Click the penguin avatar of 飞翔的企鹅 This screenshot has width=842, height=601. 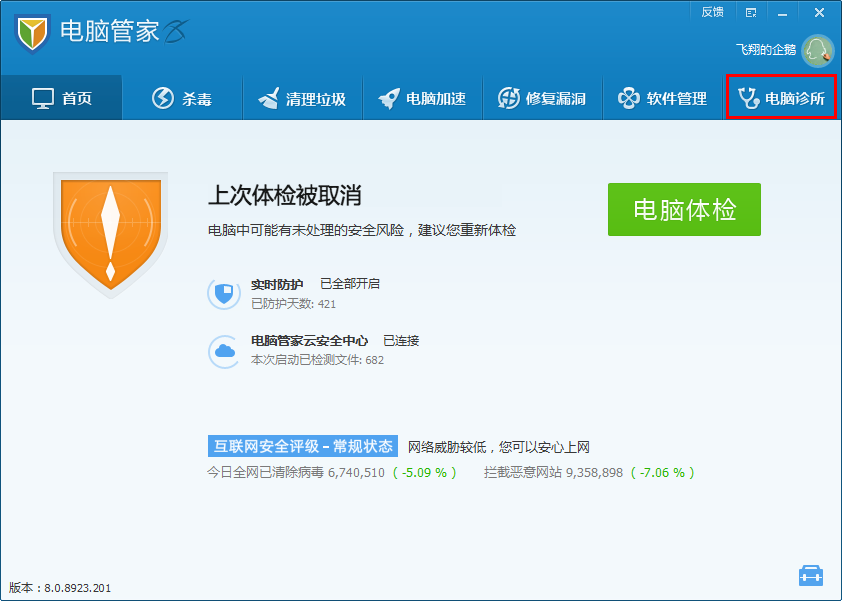coord(820,47)
